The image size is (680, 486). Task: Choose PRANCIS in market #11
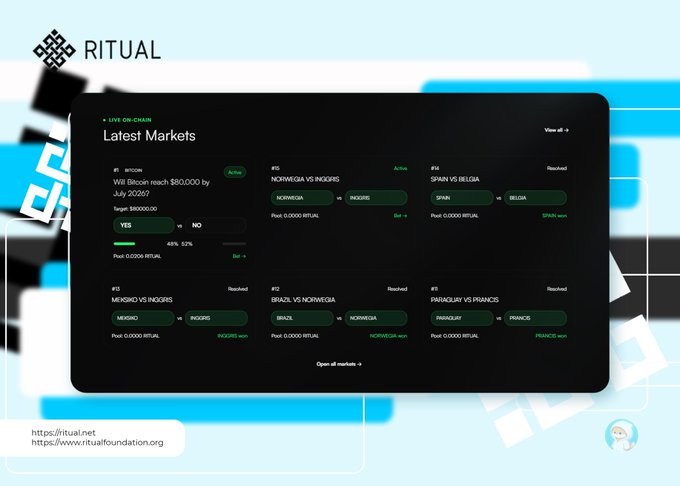(536, 318)
